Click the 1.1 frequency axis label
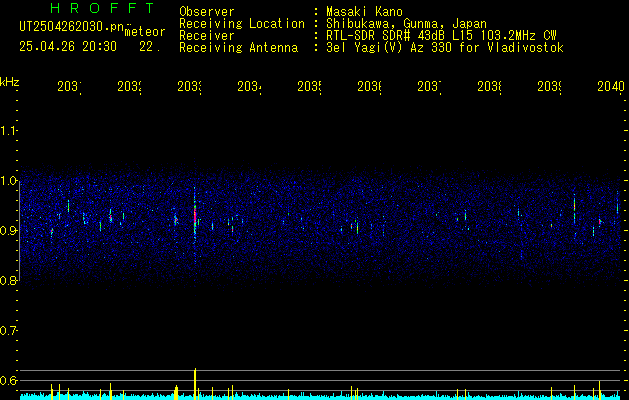 pyautogui.click(x=8, y=130)
